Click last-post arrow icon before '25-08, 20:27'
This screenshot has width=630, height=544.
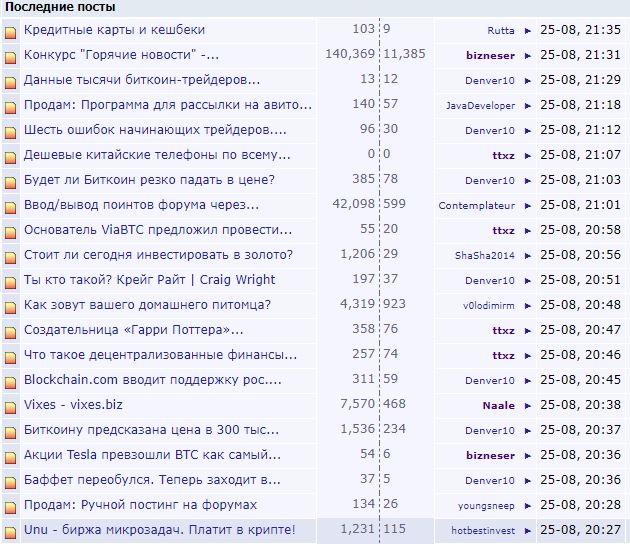(528, 531)
